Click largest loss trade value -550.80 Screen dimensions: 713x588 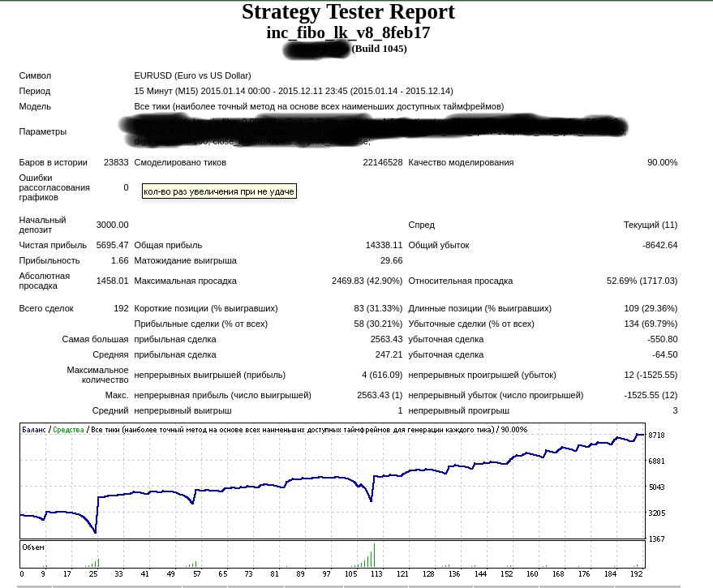point(663,339)
